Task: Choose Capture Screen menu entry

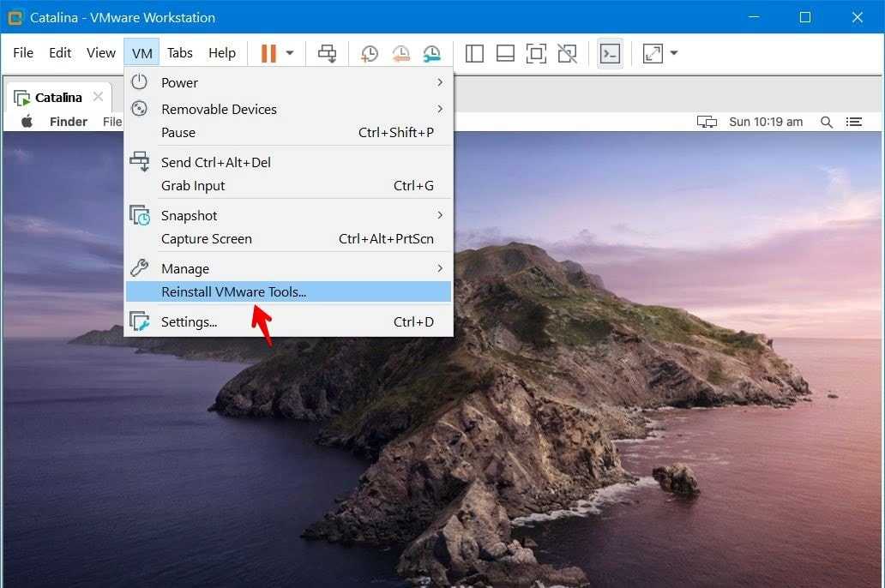Action: 288,239
